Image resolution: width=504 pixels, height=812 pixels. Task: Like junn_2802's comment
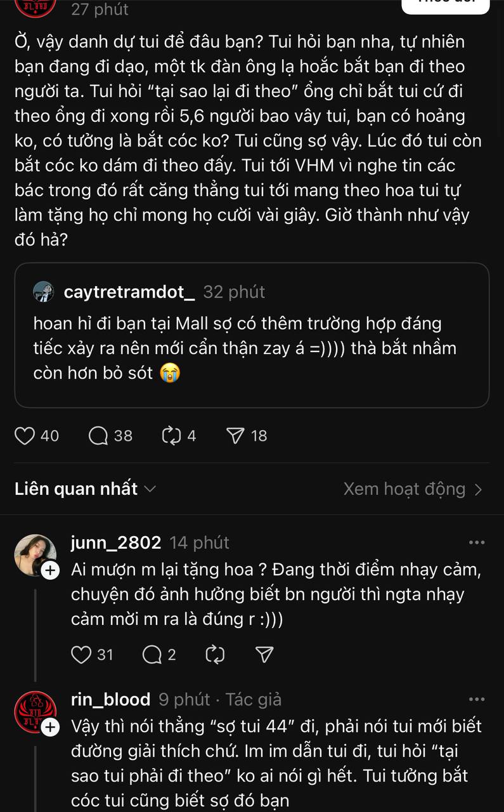(x=81, y=655)
